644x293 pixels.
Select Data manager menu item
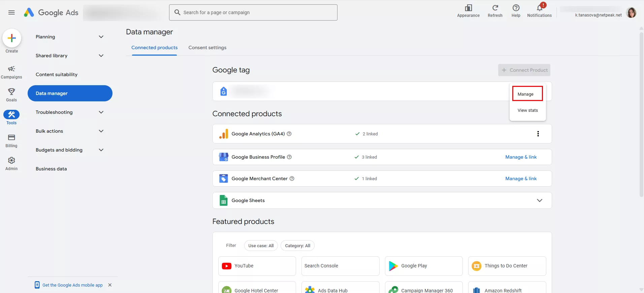coord(70,93)
